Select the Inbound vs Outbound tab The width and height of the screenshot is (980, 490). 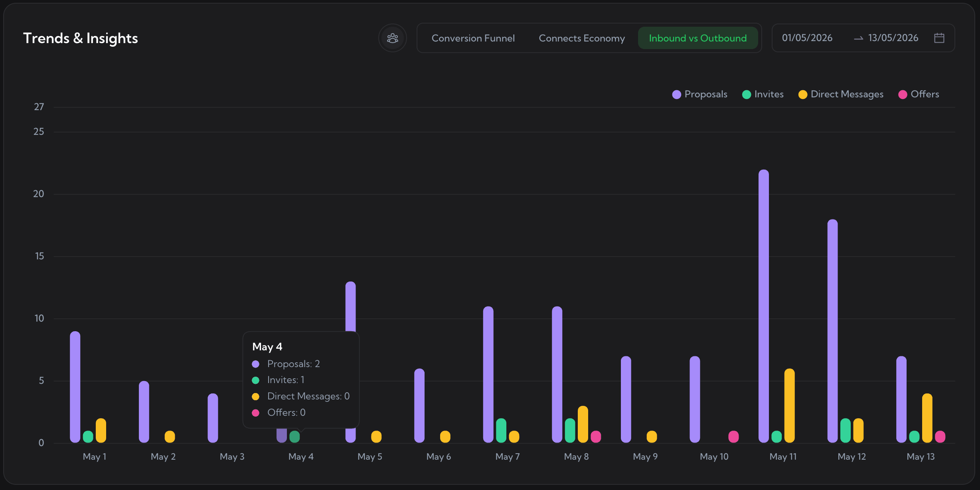pos(698,38)
